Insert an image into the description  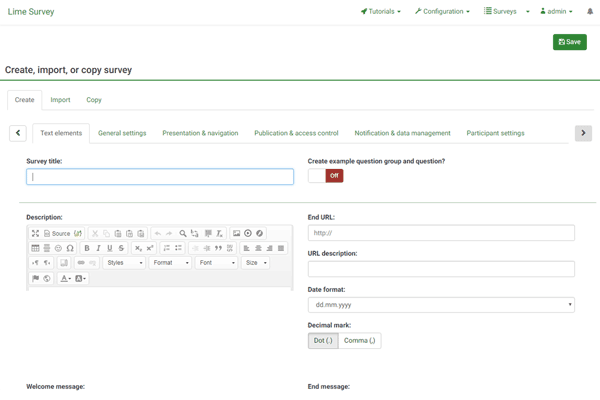(x=237, y=233)
